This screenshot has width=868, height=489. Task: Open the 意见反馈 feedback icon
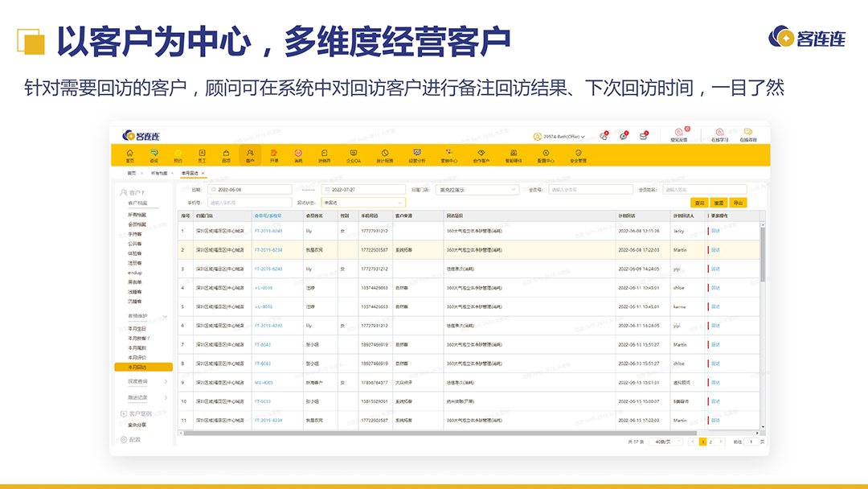pos(679,134)
